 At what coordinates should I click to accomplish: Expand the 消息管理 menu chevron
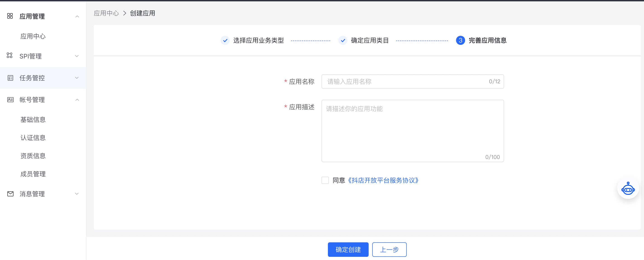click(x=77, y=194)
